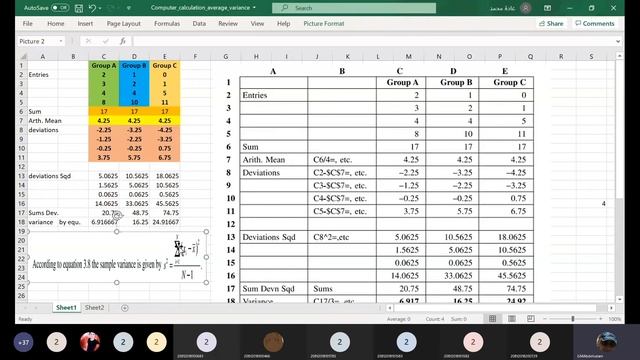640x360 pixels.
Task: Switch to the Data tab
Action: pos(199,24)
